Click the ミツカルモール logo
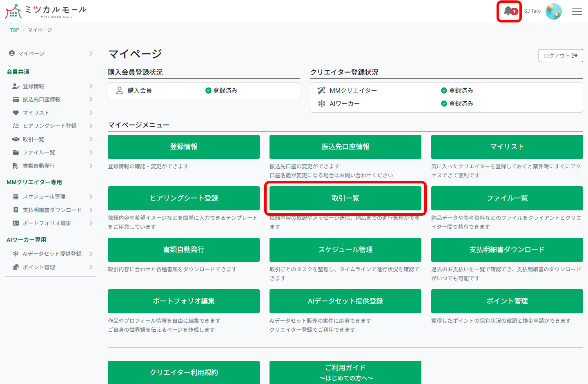 pos(45,11)
